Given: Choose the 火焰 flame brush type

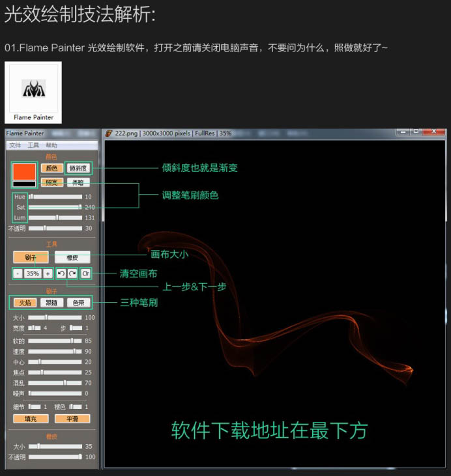Looking at the screenshot, I should tap(25, 303).
